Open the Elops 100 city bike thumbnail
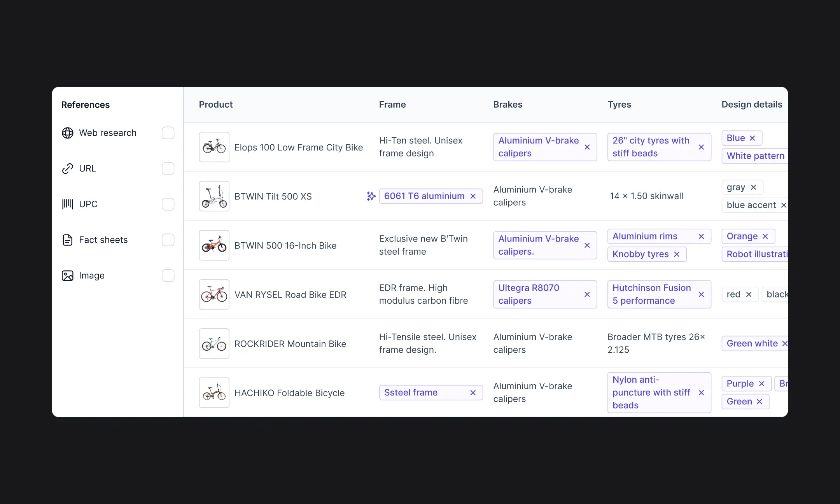The height and width of the screenshot is (504, 840). point(214,147)
